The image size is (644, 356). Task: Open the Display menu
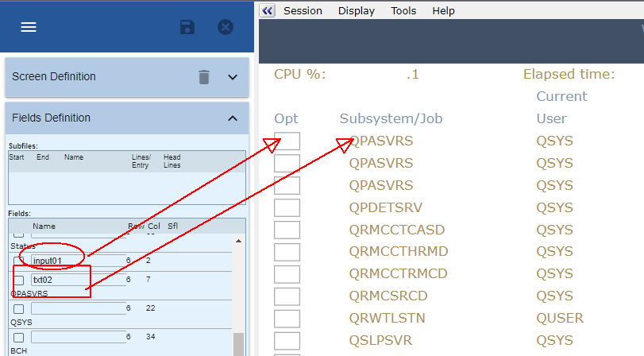click(357, 10)
